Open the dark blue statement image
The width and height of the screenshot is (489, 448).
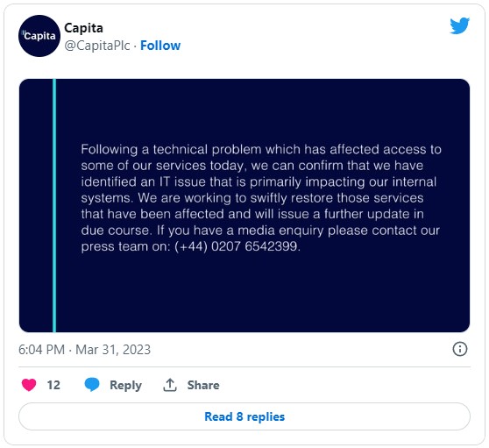point(244,206)
